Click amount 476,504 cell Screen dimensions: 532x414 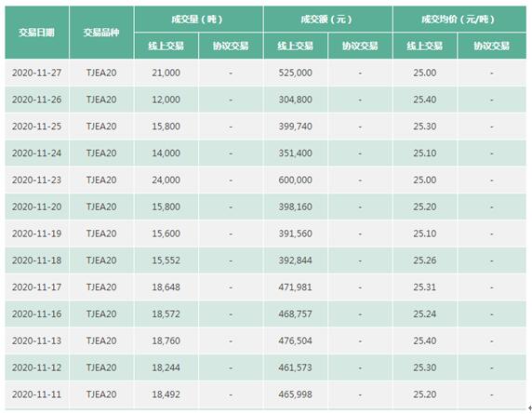[296, 341]
